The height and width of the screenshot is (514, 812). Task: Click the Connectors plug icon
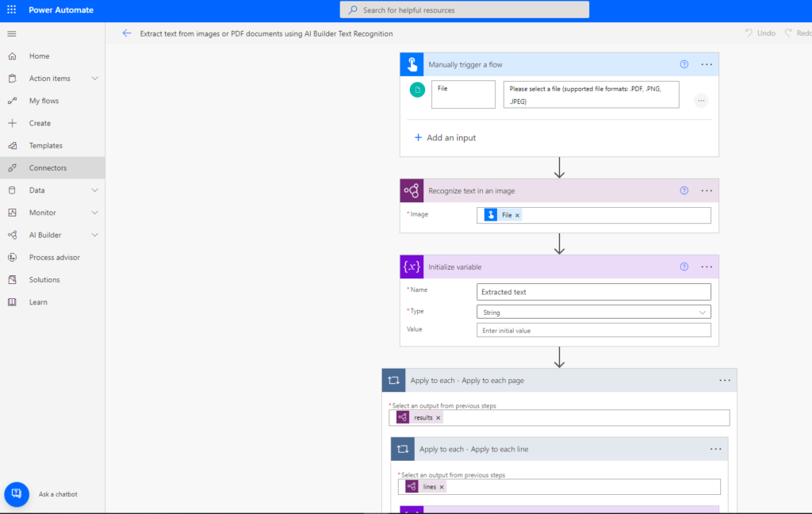click(13, 168)
